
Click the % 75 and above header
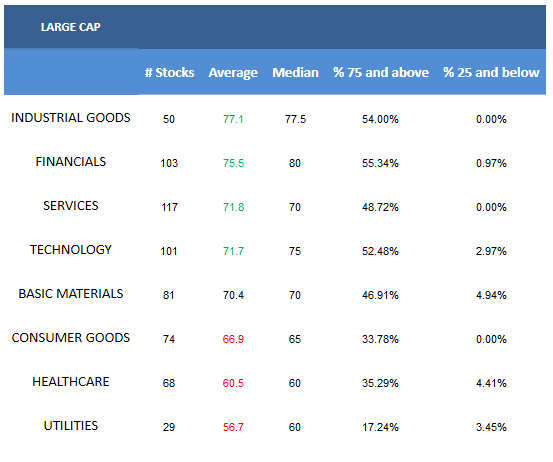[381, 72]
